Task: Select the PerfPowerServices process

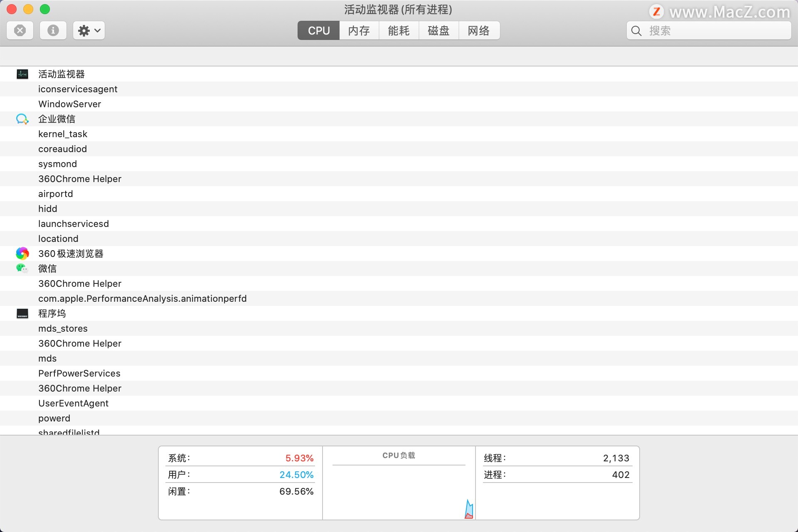Action: tap(399, 373)
